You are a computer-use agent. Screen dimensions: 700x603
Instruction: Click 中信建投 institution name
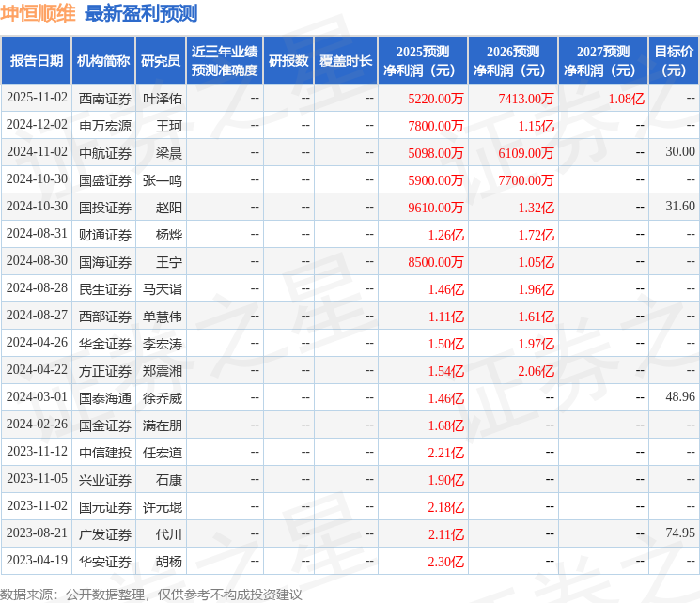tap(105, 453)
